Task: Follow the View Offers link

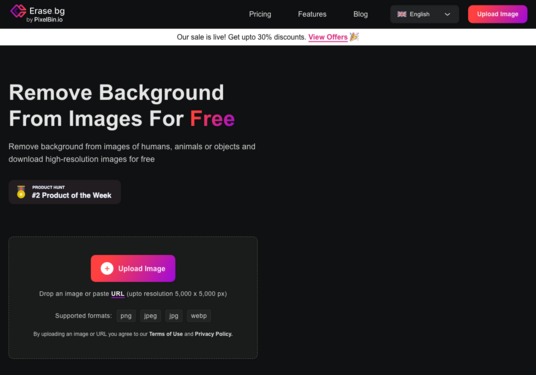Action: pyautogui.click(x=328, y=37)
